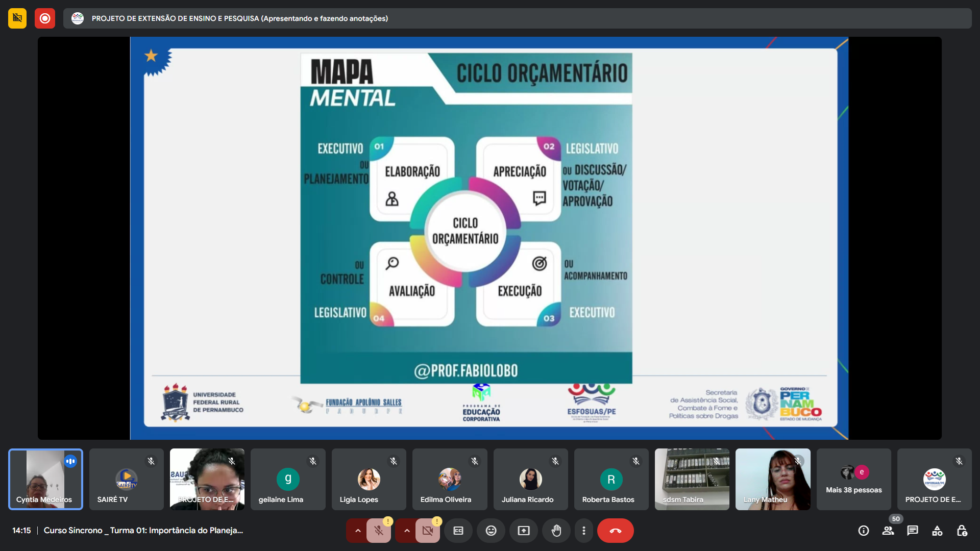The width and height of the screenshot is (980, 551).
Task: Click the present screen icon
Action: point(524,531)
